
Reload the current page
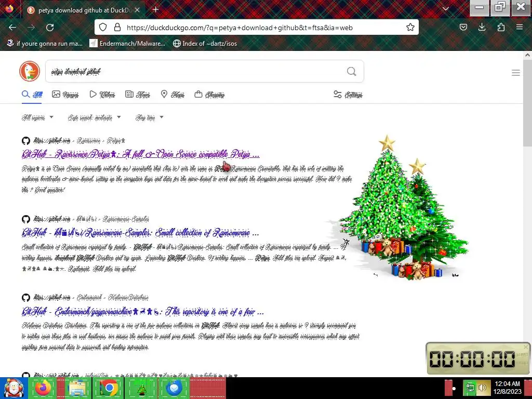coord(50,28)
